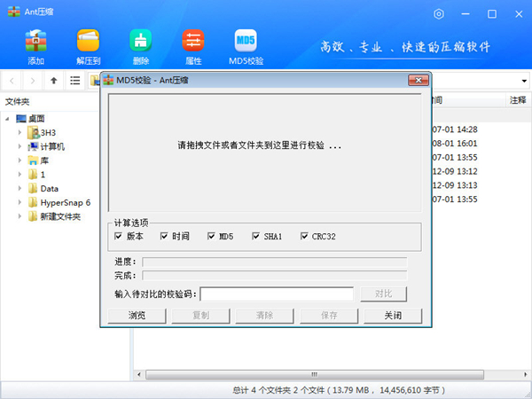The width and height of the screenshot is (532, 399).
Task: Expand the 计算机 tree node
Action: (20, 146)
